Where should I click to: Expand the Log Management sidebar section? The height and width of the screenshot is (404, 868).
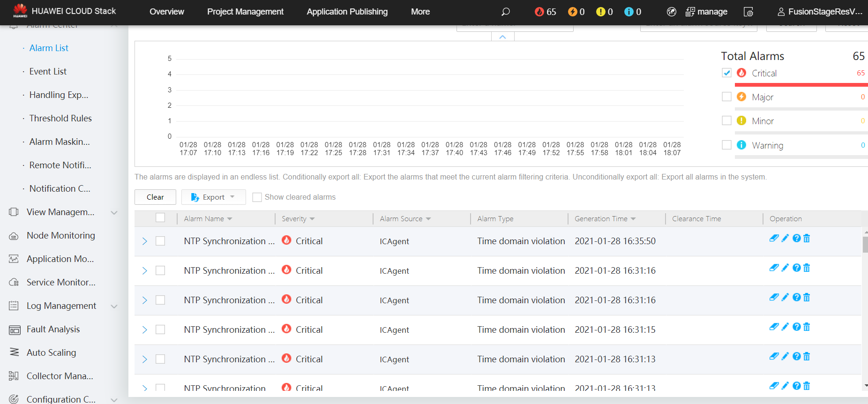[114, 307]
